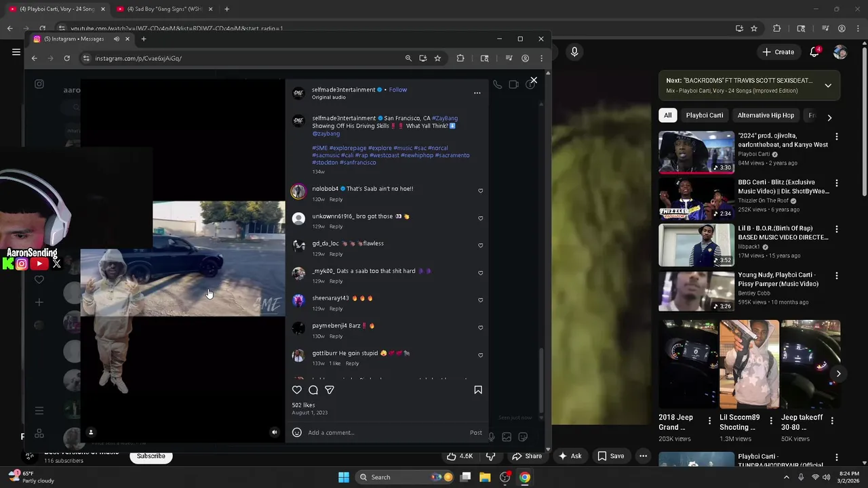This screenshot has width=868, height=488.
Task: Select the Alternative Hip Hop chip
Action: 766,115
